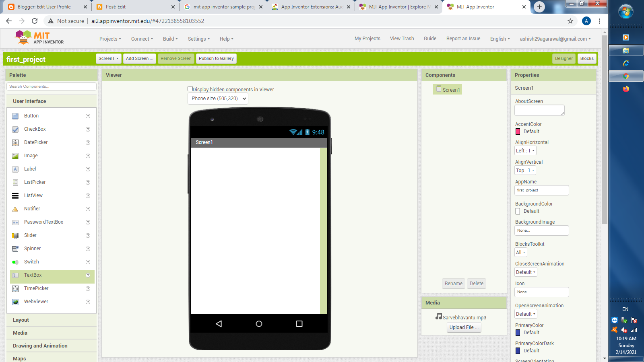Screen dimensions: 644x362
Task: Select the Switch component in the palette
Action: tap(31, 261)
